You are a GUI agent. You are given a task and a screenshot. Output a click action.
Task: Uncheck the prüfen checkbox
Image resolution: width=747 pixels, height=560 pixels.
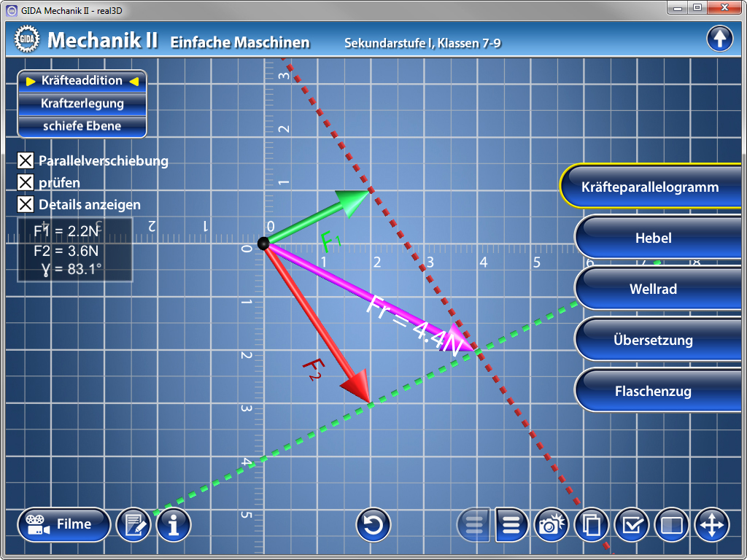point(26,183)
